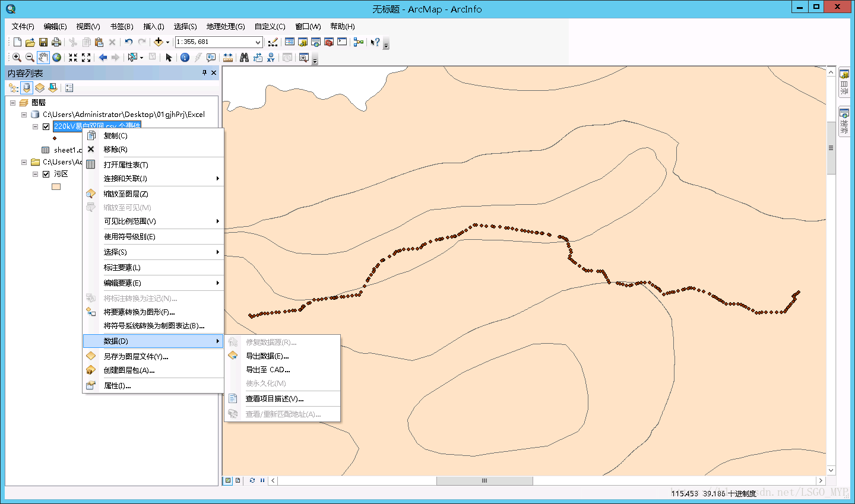This screenshot has width=855, height=504.
Task: Launch ModelBuilder window
Action: point(358,42)
